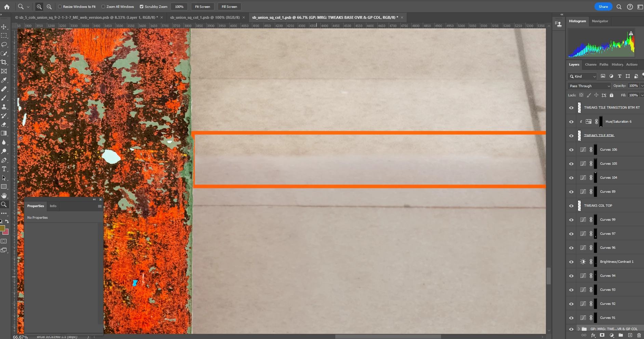The image size is (644, 339).
Task: Select the Path Selection tool
Action: click(x=4, y=178)
